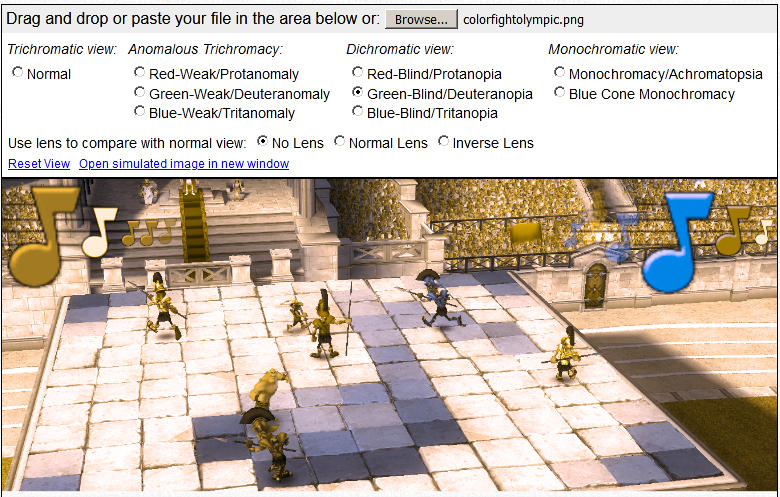Click the colorfightolympic.png file name
The image size is (780, 497).
[x=523, y=20]
